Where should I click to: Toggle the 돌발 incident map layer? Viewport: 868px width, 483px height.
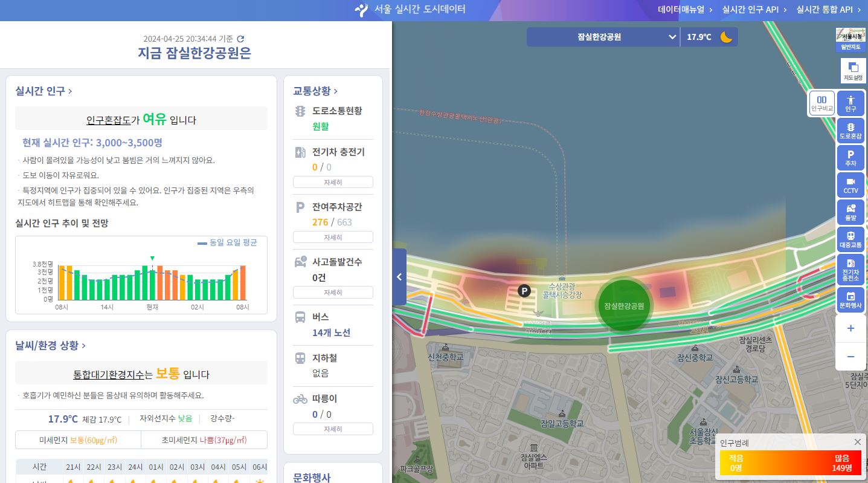pos(850,212)
